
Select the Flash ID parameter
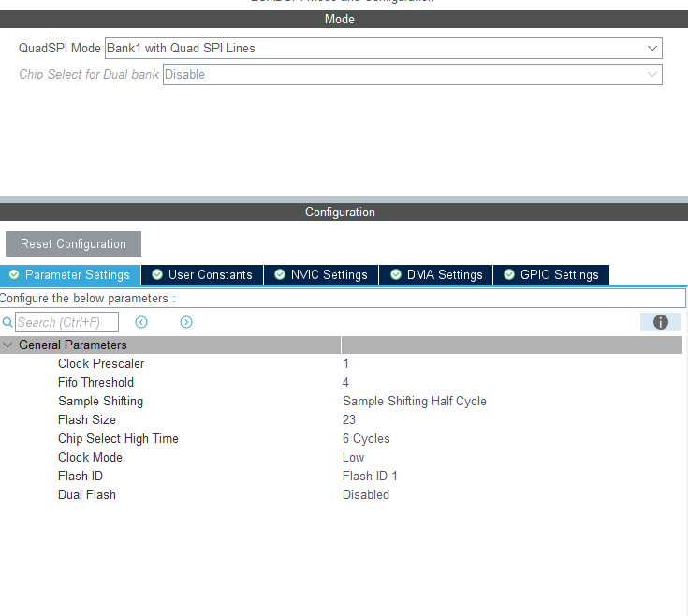pyautogui.click(x=81, y=476)
